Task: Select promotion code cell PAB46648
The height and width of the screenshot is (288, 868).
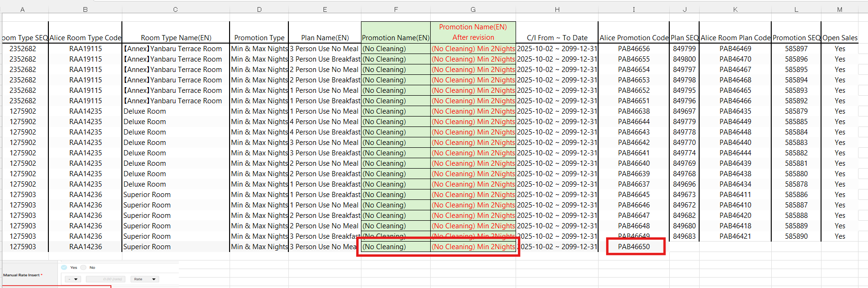Action: pyautogui.click(x=634, y=226)
